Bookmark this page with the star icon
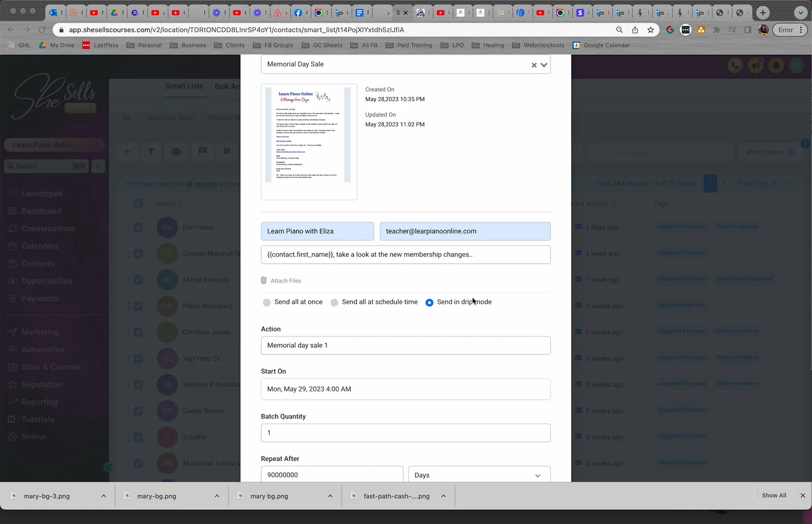Viewport: 812px width, 524px height. (651, 30)
